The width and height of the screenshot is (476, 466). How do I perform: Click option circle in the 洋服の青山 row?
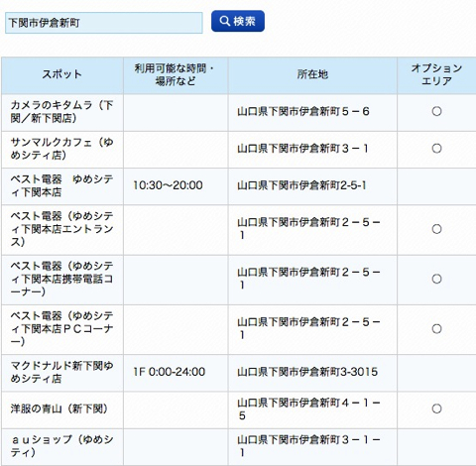click(x=436, y=408)
